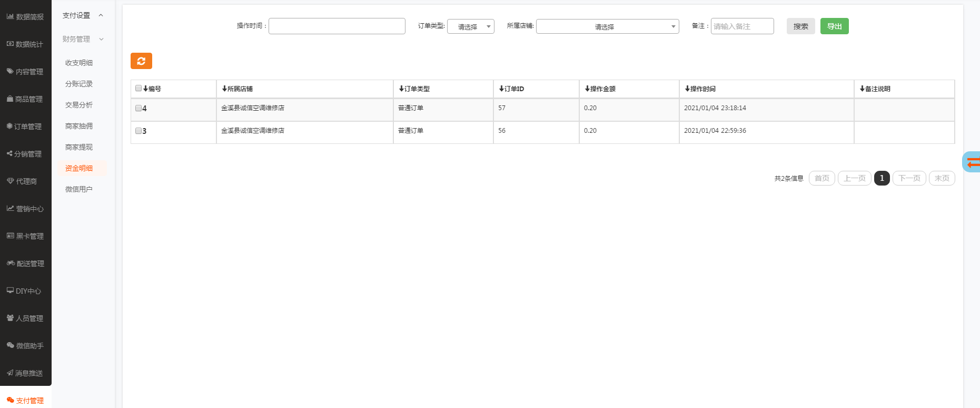The height and width of the screenshot is (408, 980).
Task: Open 配送管理 in the left sidebar
Action: click(x=25, y=264)
